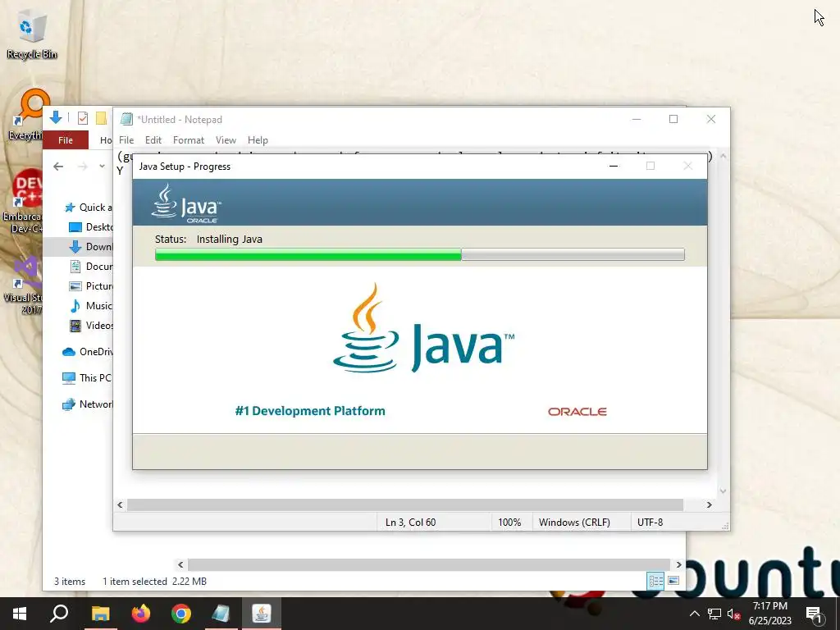The image size is (840, 630).
Task: Open Notepad File menu
Action: [126, 140]
